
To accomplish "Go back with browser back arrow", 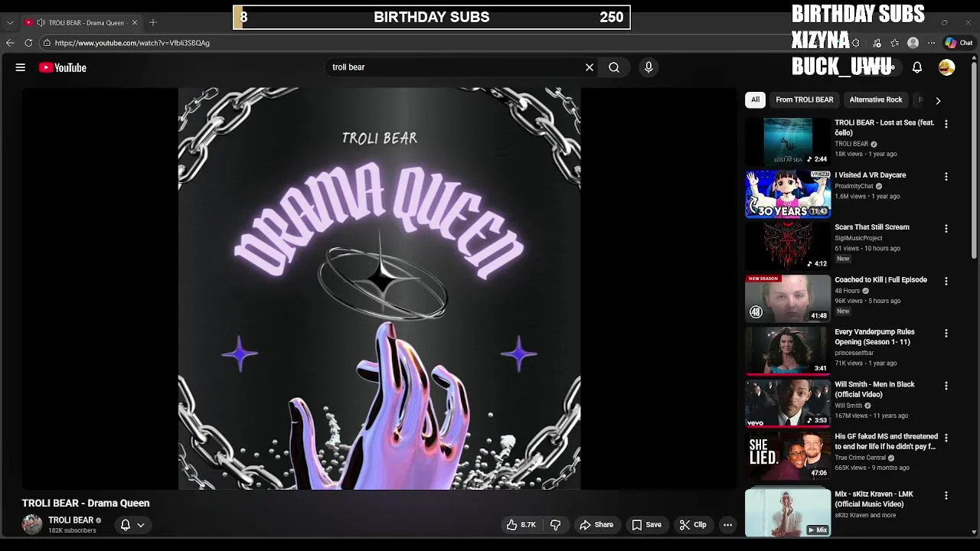I will [x=10, y=43].
